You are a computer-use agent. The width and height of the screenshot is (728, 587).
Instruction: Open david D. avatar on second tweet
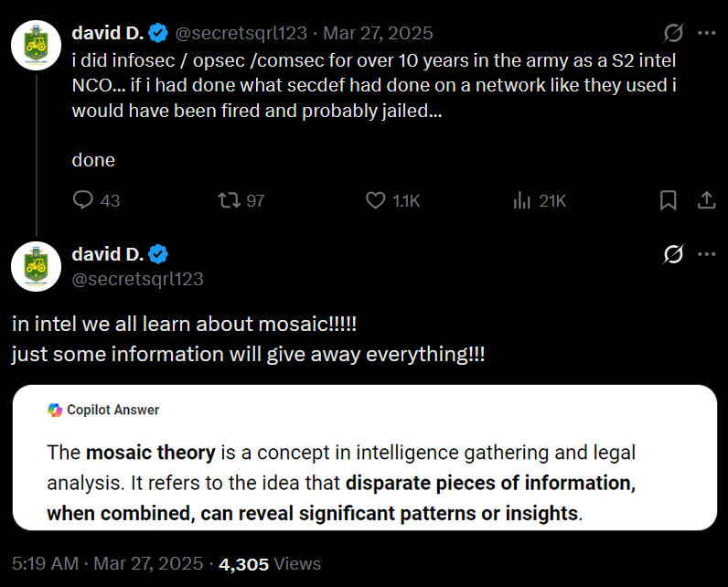[x=37, y=266]
